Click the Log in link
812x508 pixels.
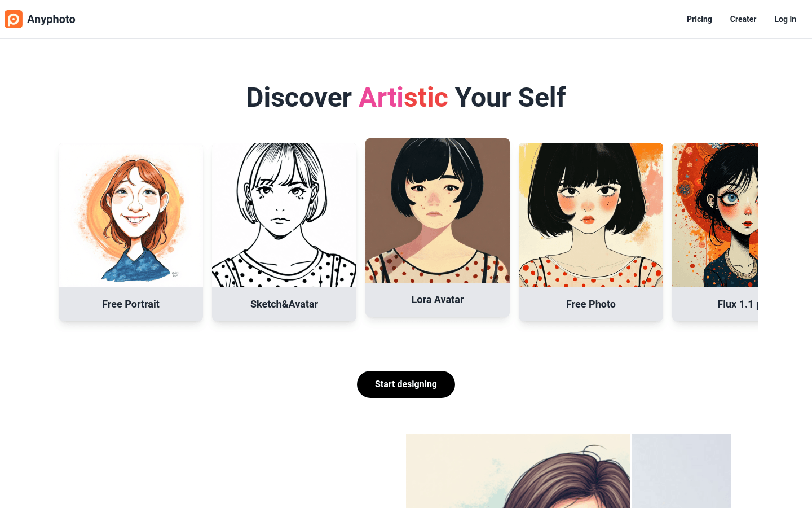click(785, 19)
